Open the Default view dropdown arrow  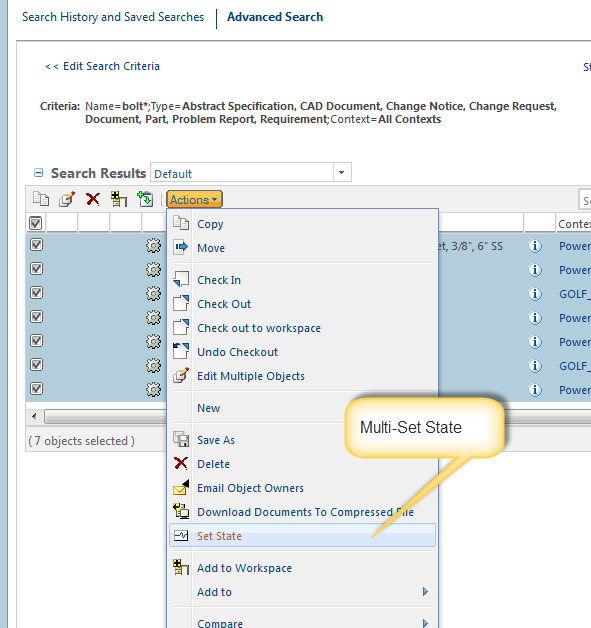[x=342, y=173]
